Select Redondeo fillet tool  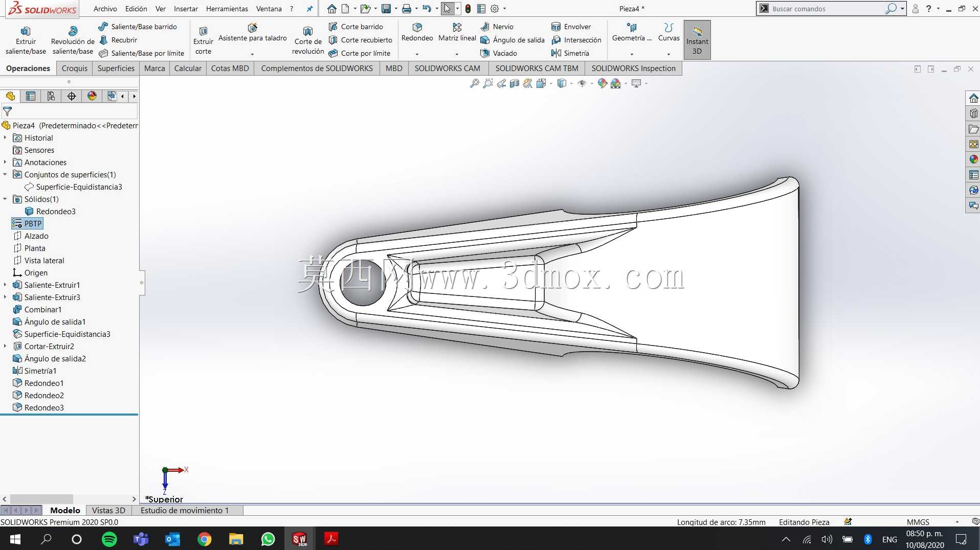pyautogui.click(x=417, y=33)
